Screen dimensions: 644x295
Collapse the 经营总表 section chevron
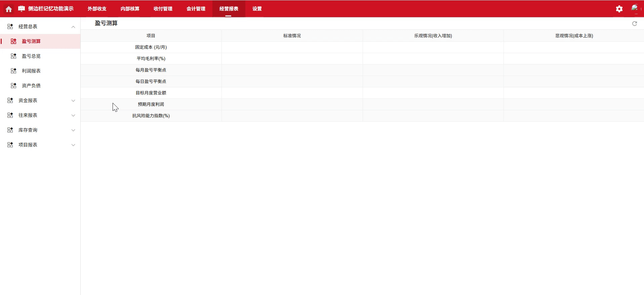[x=73, y=27]
